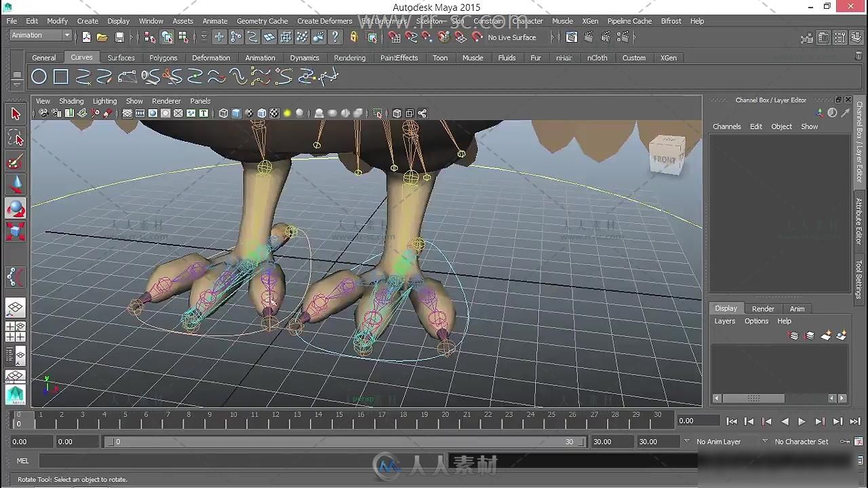868x488 pixels.
Task: Switch to the Polygons shelf tab
Action: (163, 58)
